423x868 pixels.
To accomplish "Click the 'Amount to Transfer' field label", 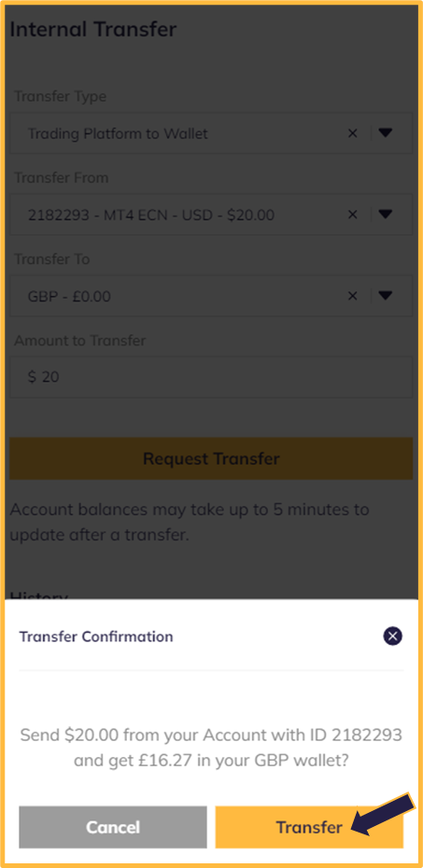I will click(79, 341).
